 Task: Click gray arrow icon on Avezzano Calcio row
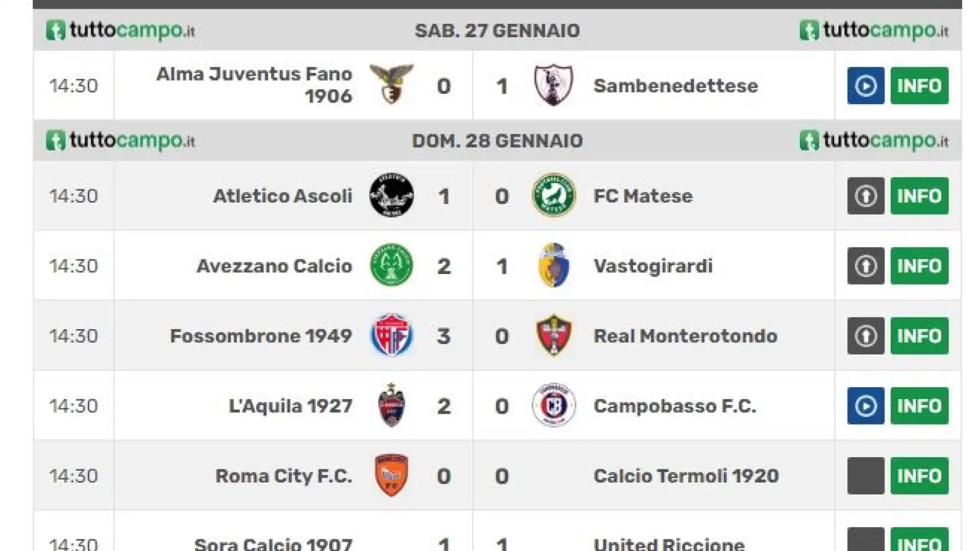tap(866, 266)
